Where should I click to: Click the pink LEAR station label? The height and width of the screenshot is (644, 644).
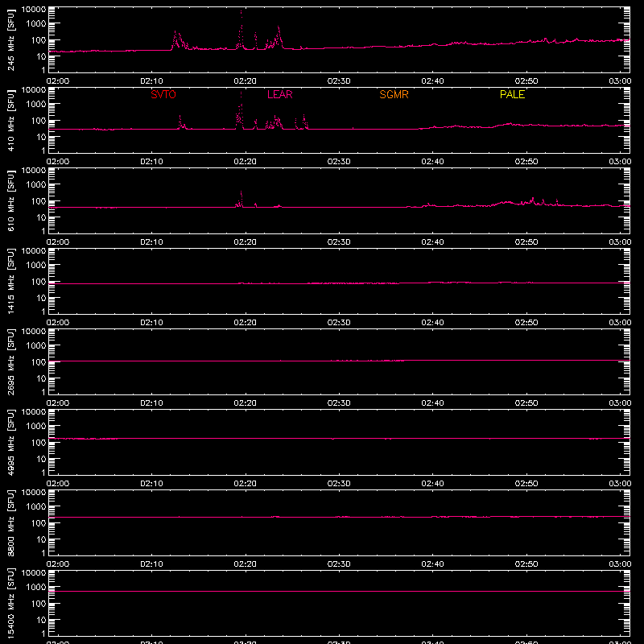tap(279, 94)
